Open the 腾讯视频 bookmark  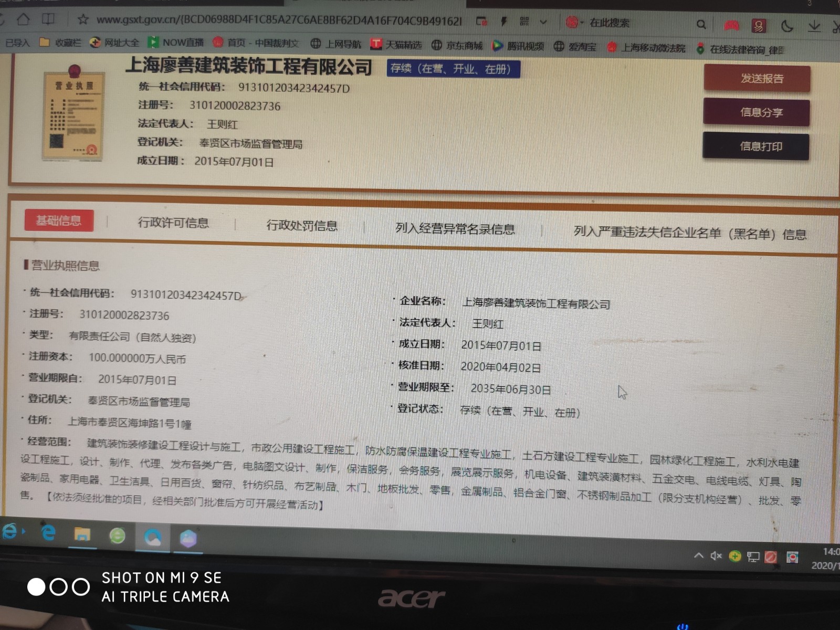pyautogui.click(x=518, y=46)
